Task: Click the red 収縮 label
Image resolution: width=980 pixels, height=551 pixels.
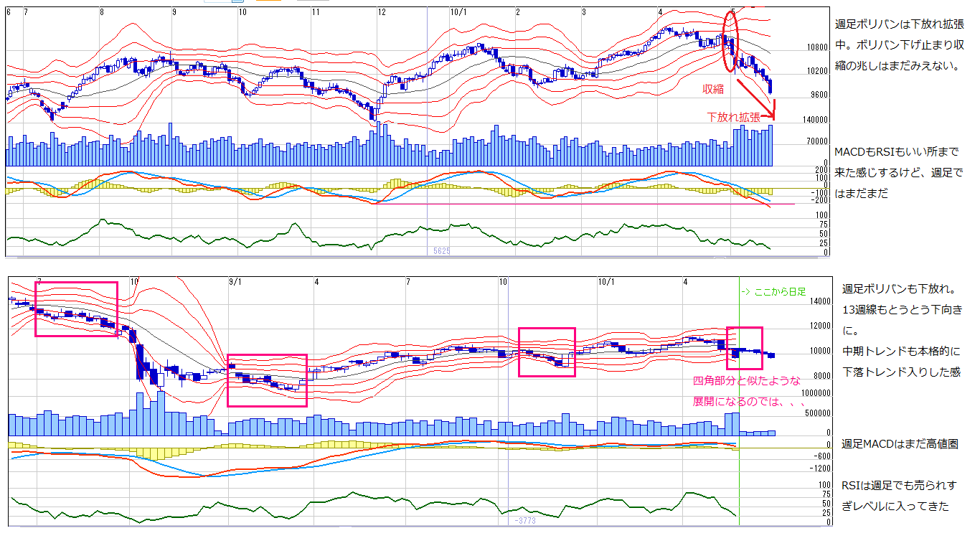Action: pos(712,89)
